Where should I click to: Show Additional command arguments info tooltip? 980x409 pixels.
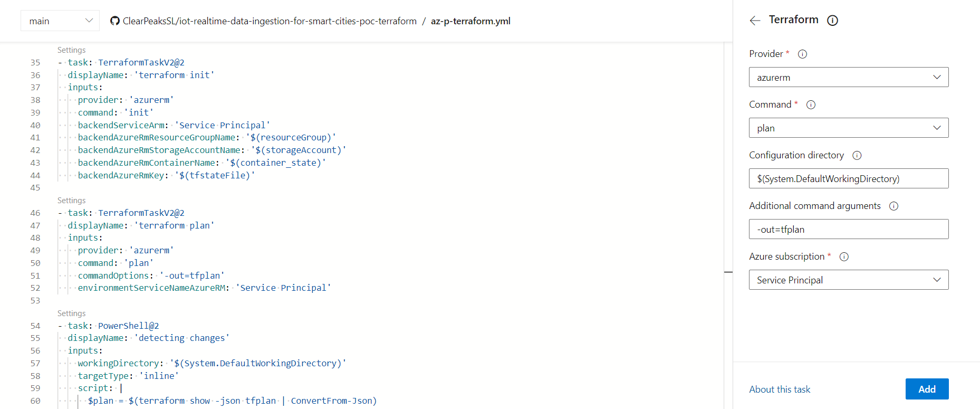click(893, 206)
